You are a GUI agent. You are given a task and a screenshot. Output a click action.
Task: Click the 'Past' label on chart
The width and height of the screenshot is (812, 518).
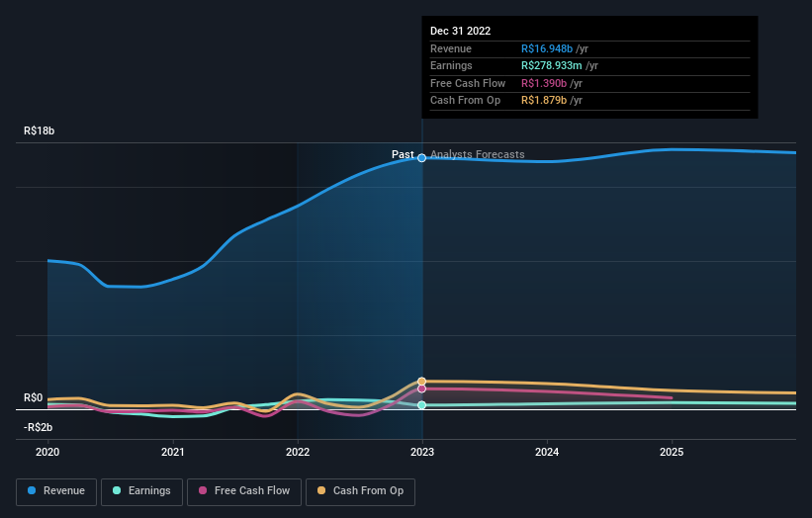coord(403,154)
